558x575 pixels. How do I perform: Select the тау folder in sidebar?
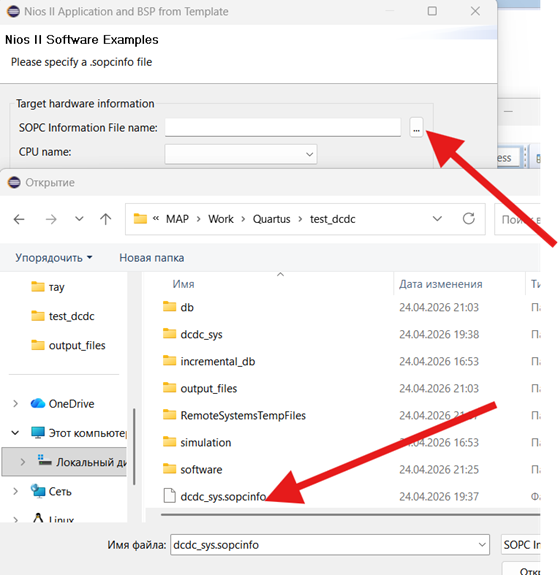56,287
